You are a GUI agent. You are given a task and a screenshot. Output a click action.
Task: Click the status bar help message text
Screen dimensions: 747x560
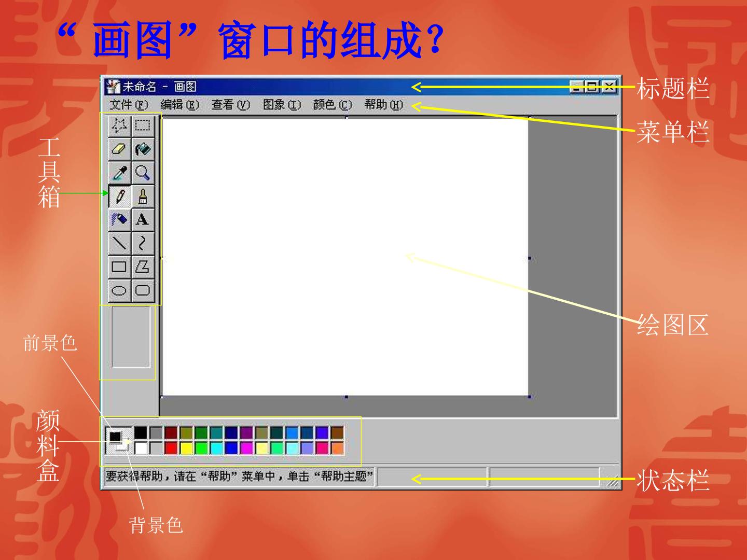coord(239,476)
